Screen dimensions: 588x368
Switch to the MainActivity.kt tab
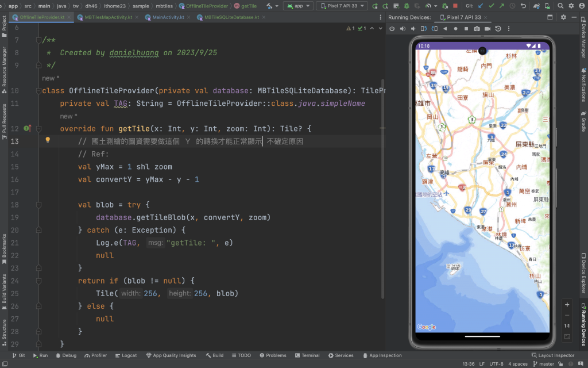point(168,17)
